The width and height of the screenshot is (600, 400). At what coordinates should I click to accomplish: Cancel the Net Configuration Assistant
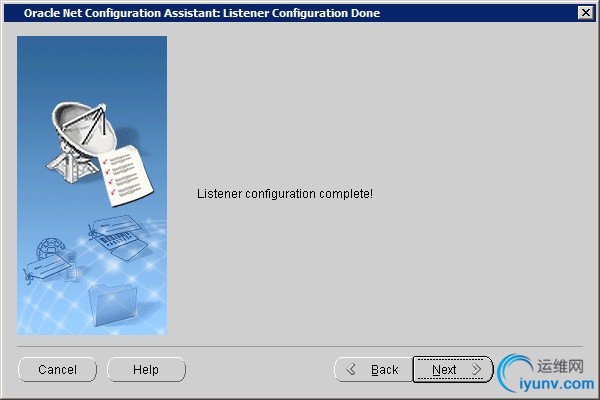pos(57,369)
